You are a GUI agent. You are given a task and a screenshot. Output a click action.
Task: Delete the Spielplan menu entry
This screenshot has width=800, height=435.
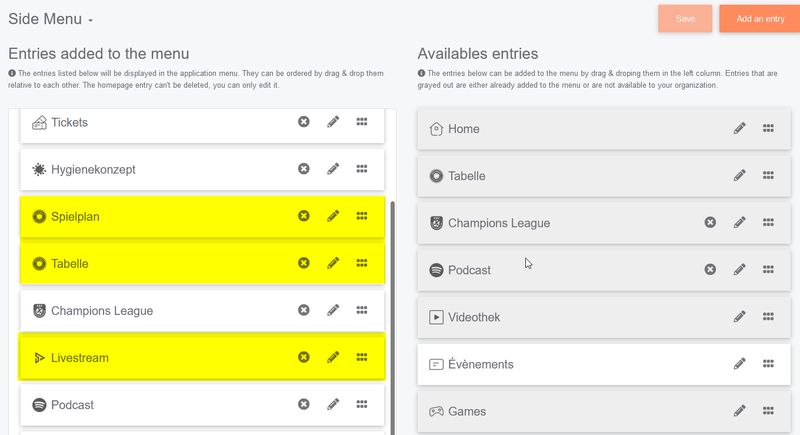pyautogui.click(x=303, y=216)
